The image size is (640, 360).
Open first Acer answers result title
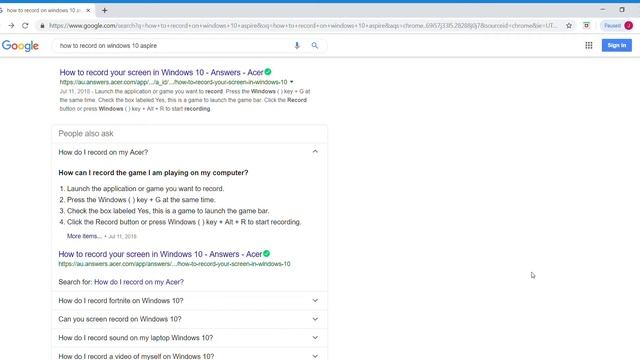pyautogui.click(x=161, y=72)
